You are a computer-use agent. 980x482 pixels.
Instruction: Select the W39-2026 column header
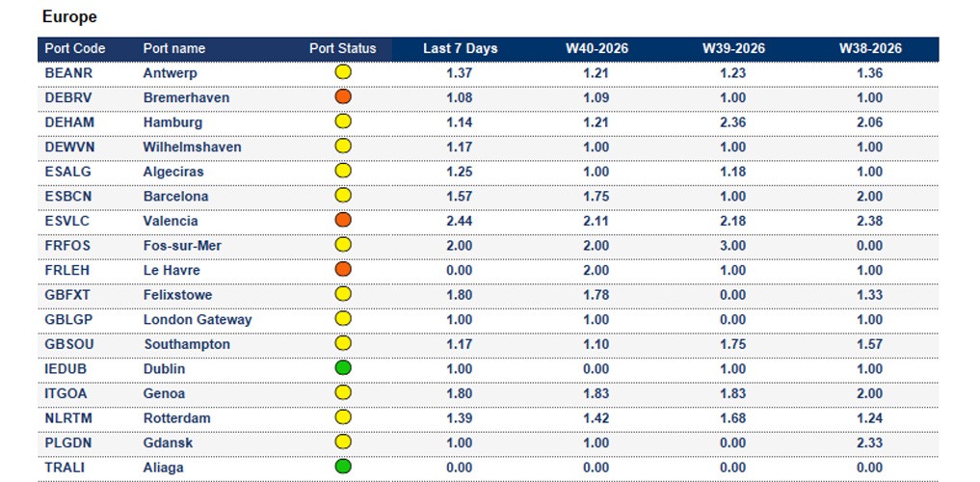pyautogui.click(x=733, y=49)
